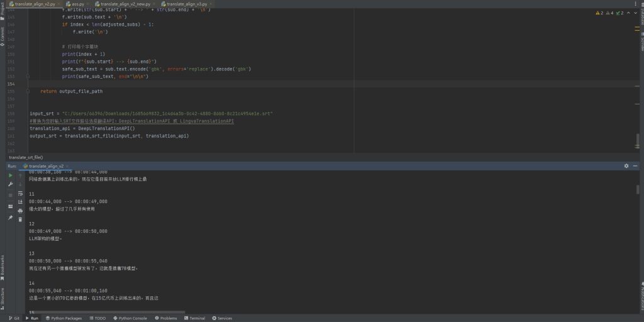Toggle soft-wrap in console output
This screenshot has height=322, width=644.
[x=21, y=193]
